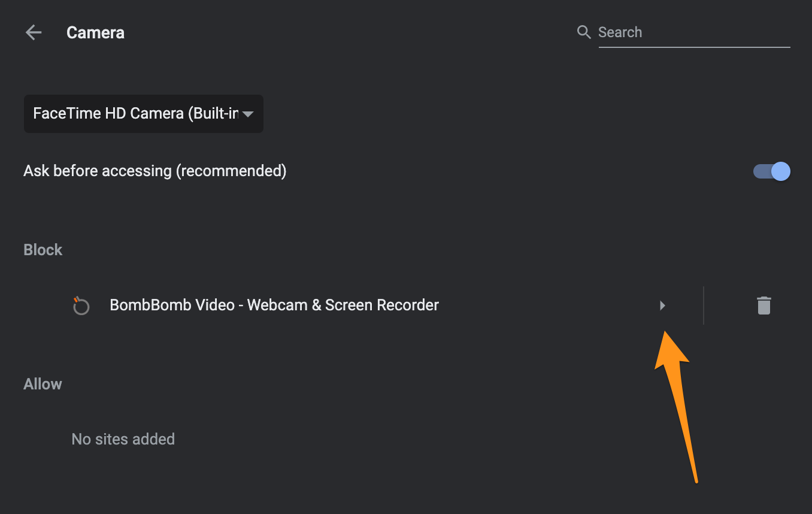
Task: Click the No sites added text
Action: [123, 439]
